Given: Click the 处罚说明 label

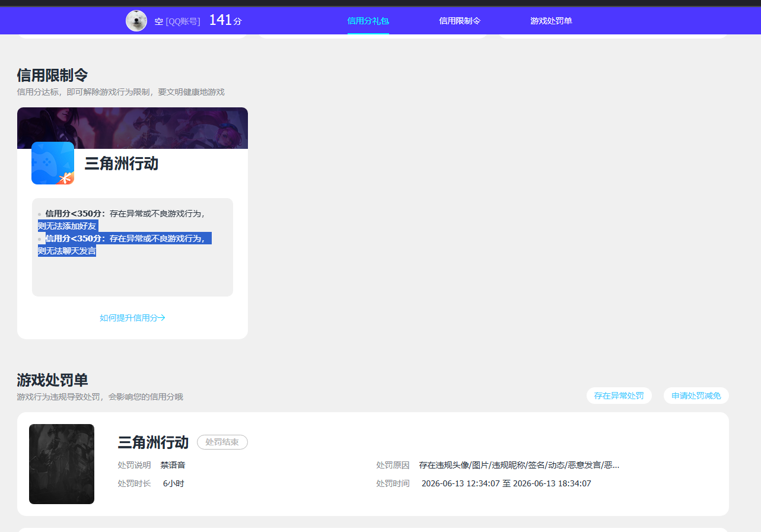Looking at the screenshot, I should [134, 465].
